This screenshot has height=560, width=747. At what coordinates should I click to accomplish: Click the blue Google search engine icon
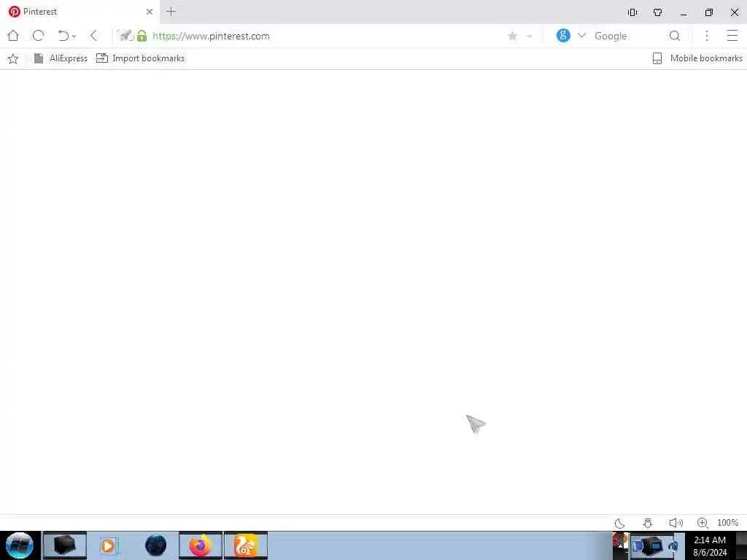pyautogui.click(x=563, y=36)
